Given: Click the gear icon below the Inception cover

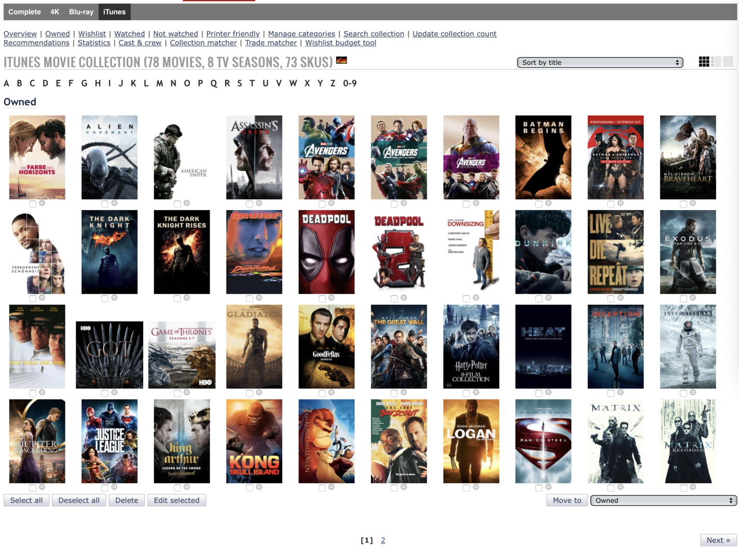Looking at the screenshot, I should pyautogui.click(x=621, y=393).
